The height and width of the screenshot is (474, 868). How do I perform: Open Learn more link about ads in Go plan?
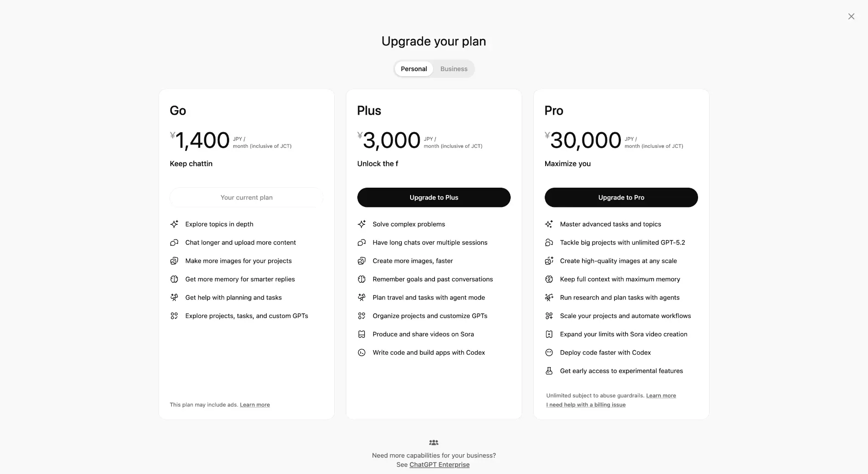tap(255, 405)
